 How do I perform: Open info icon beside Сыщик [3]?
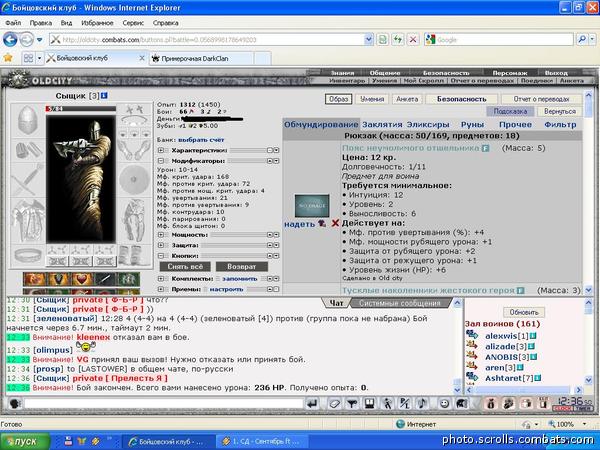[x=104, y=96]
